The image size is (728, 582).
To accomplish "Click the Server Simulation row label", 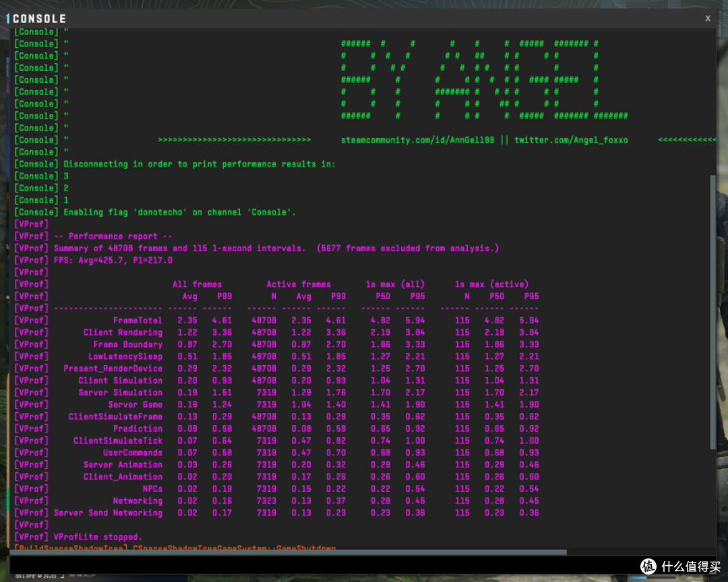I will [x=121, y=393].
